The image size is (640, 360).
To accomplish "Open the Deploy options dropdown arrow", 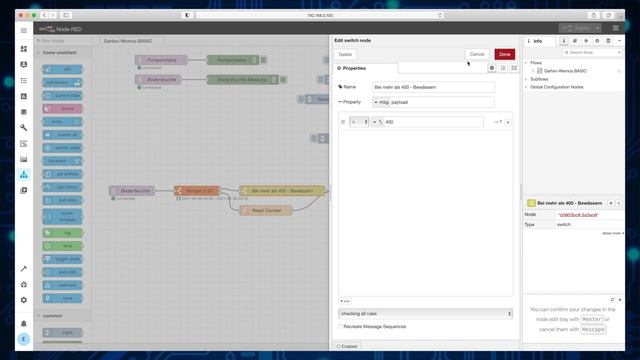I will click(x=597, y=28).
